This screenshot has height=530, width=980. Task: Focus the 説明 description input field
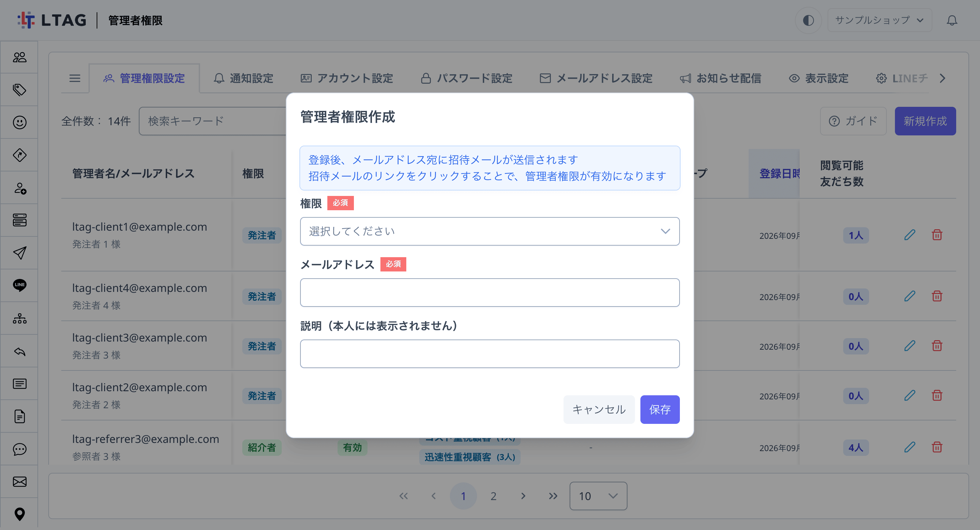tap(490, 353)
